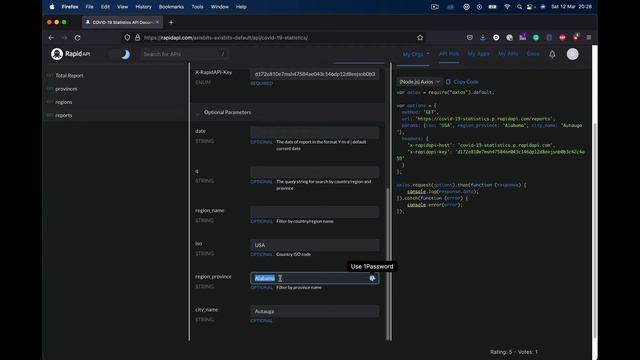640x360 pixels.
Task: Open the Edit menu
Action: [105, 7]
